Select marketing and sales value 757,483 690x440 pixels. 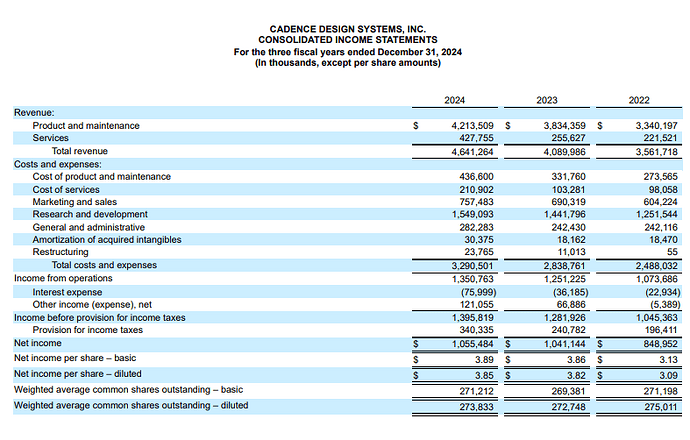[477, 202]
